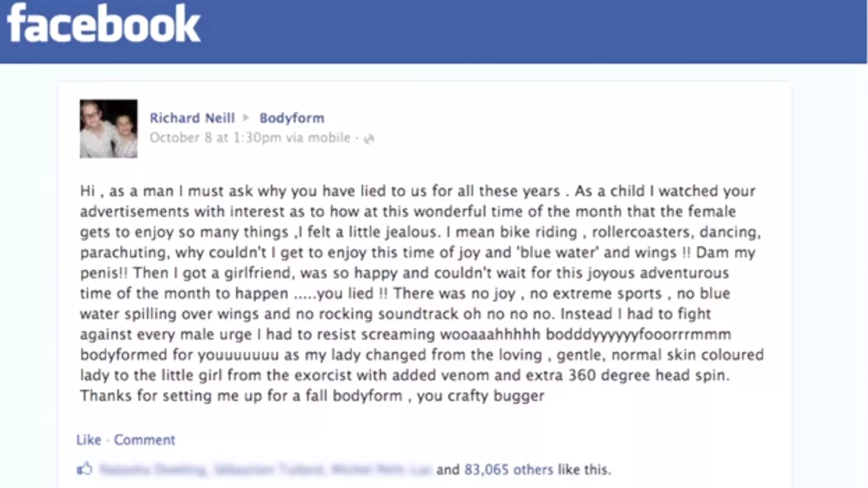
Task: Click the 'crafty bugger' closing line of post
Action: click(x=481, y=396)
